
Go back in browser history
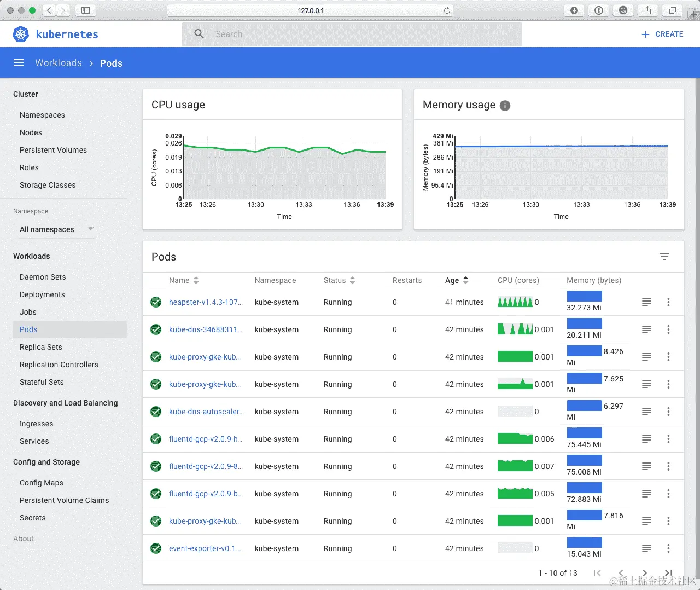pyautogui.click(x=49, y=10)
